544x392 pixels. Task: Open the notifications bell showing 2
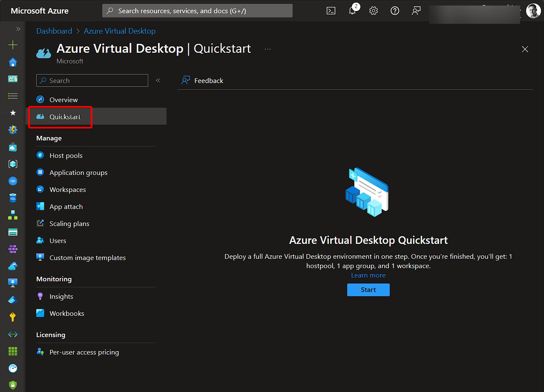pyautogui.click(x=353, y=10)
